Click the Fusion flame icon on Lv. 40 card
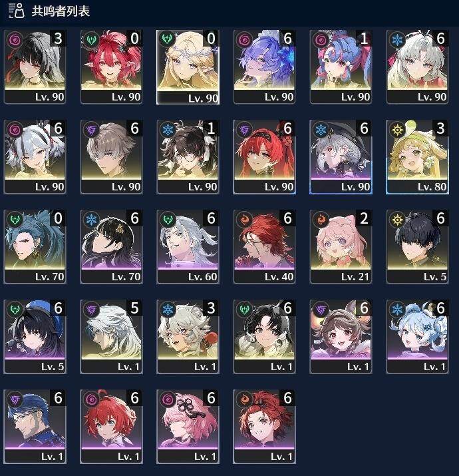This screenshot has width=459, height=476. [x=244, y=220]
